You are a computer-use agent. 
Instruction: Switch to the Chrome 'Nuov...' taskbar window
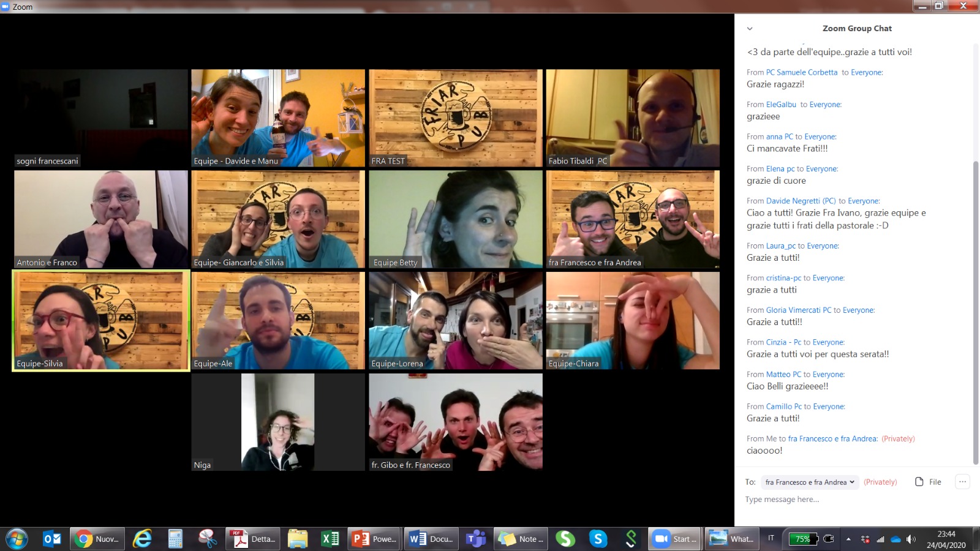(x=98, y=539)
